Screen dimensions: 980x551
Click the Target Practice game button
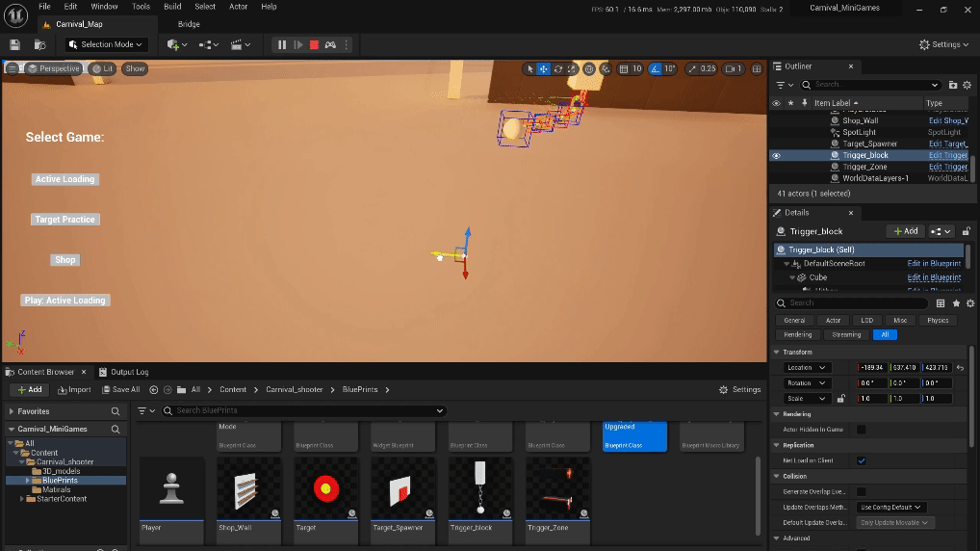[x=64, y=220]
